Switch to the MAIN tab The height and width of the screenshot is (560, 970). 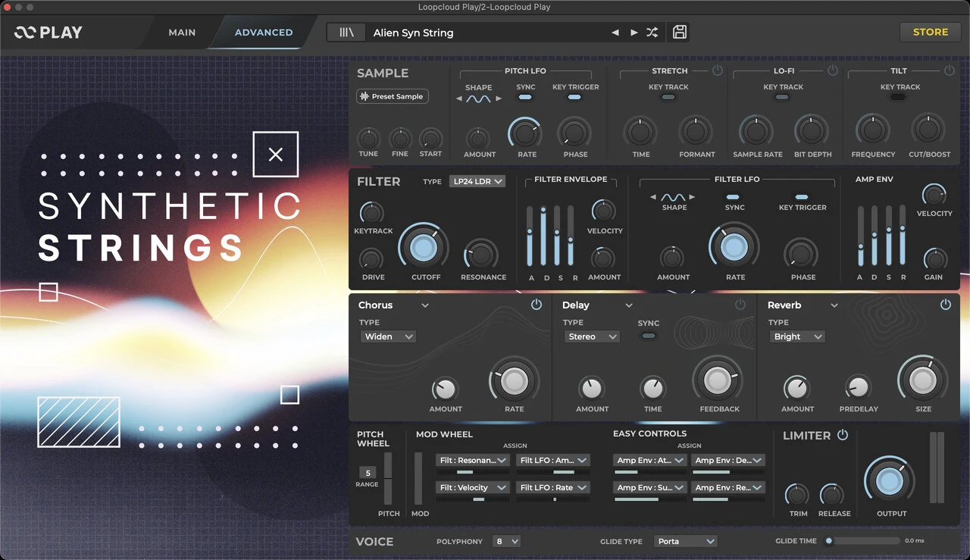click(x=182, y=33)
